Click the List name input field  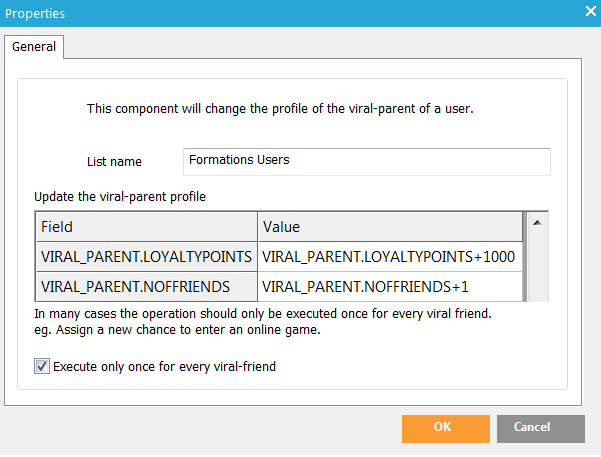[366, 161]
